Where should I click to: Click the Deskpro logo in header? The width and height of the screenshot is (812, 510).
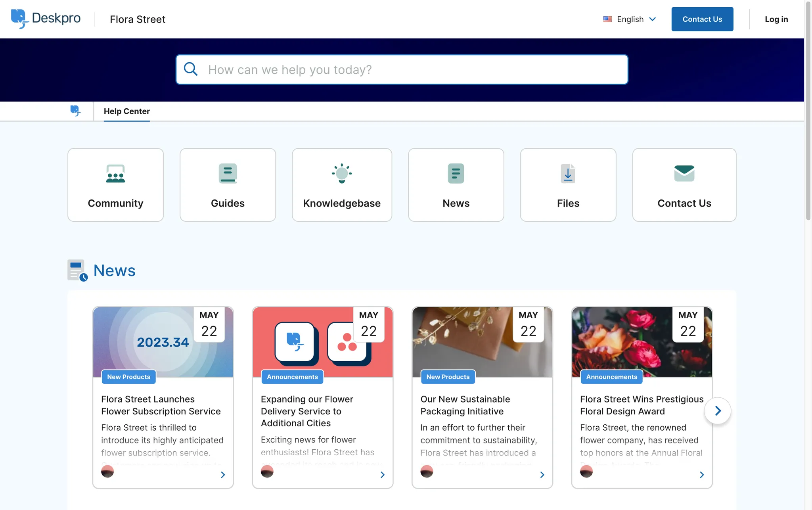click(46, 19)
